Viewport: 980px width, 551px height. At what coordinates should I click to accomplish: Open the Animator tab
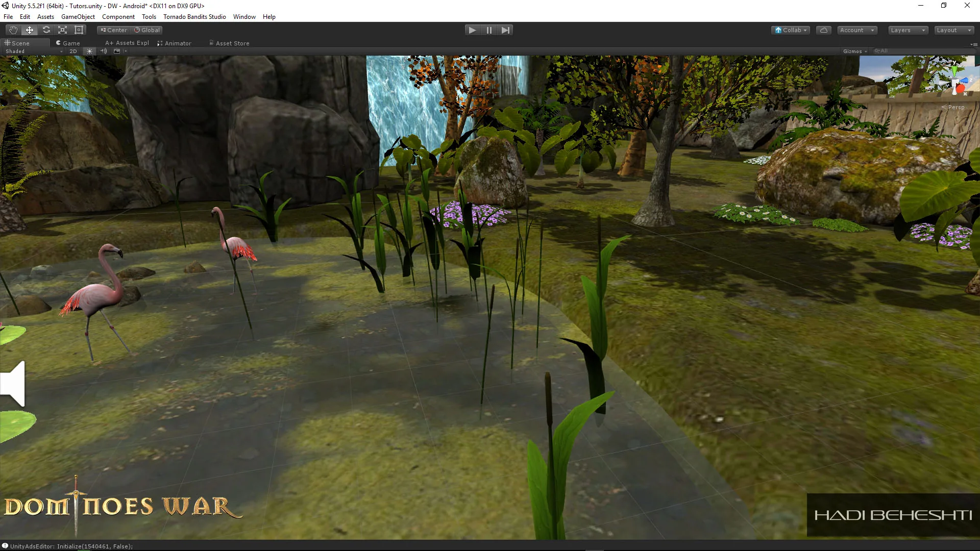175,43
